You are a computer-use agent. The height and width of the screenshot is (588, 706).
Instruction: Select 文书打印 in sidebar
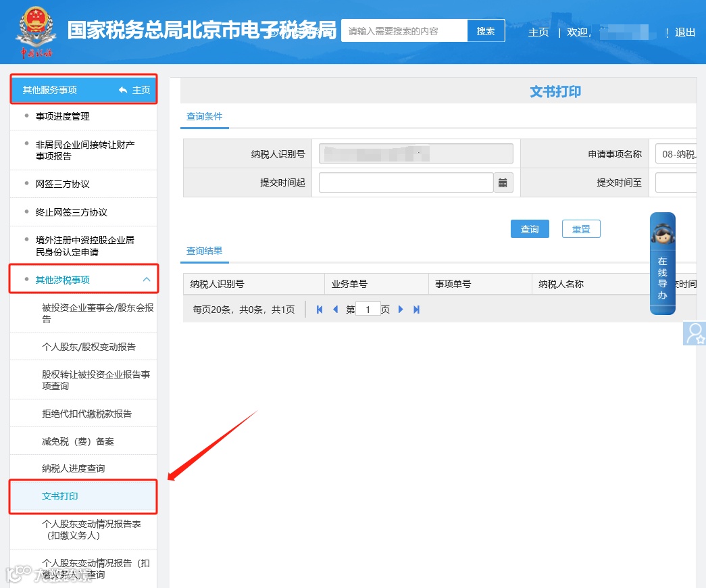83,496
